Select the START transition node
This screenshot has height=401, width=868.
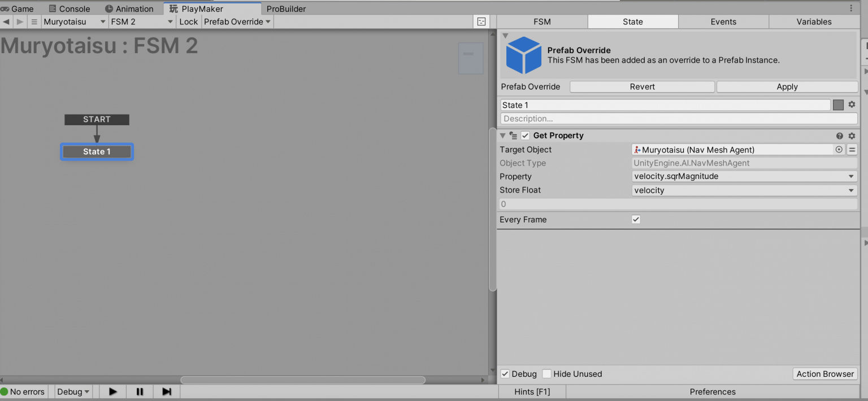click(x=97, y=119)
